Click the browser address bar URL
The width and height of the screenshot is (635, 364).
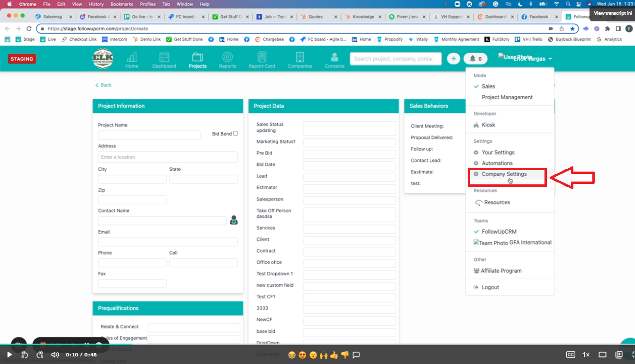click(x=98, y=28)
